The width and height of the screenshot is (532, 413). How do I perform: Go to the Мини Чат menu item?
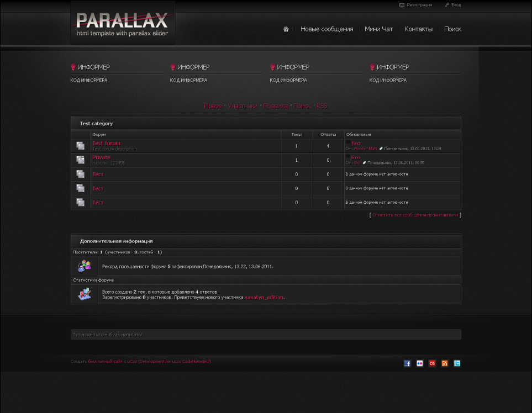pyautogui.click(x=378, y=29)
